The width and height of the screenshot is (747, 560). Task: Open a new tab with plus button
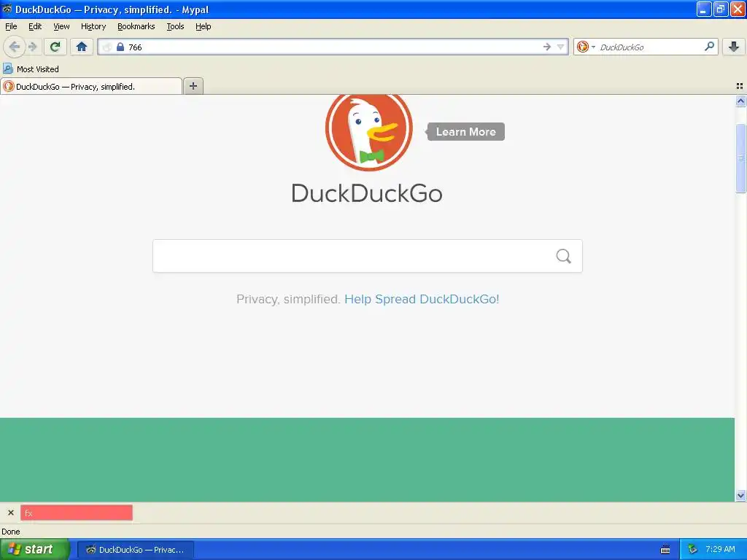coord(193,86)
